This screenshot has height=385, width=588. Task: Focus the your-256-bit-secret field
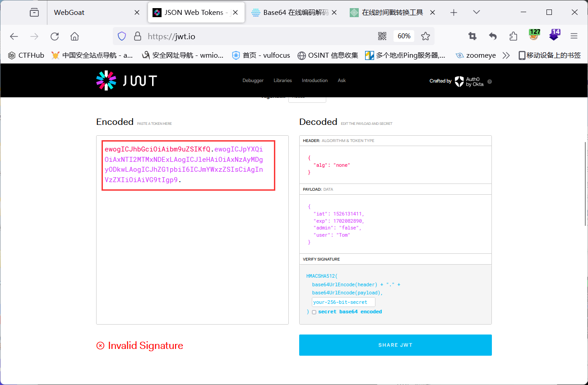(x=343, y=302)
